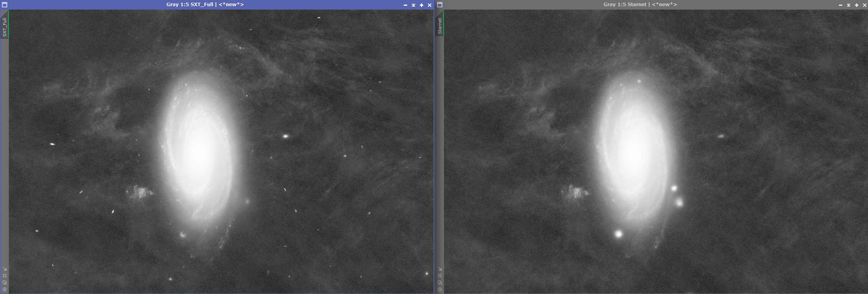Shade the Starnet image window
This screenshot has width=868, height=294.
(x=848, y=5)
